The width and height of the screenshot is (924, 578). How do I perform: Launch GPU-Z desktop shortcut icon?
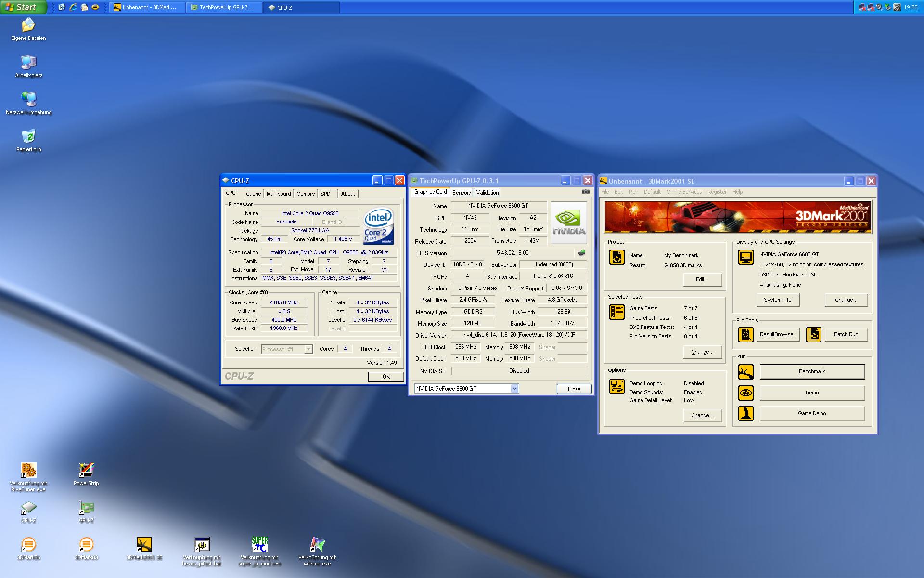coord(86,508)
